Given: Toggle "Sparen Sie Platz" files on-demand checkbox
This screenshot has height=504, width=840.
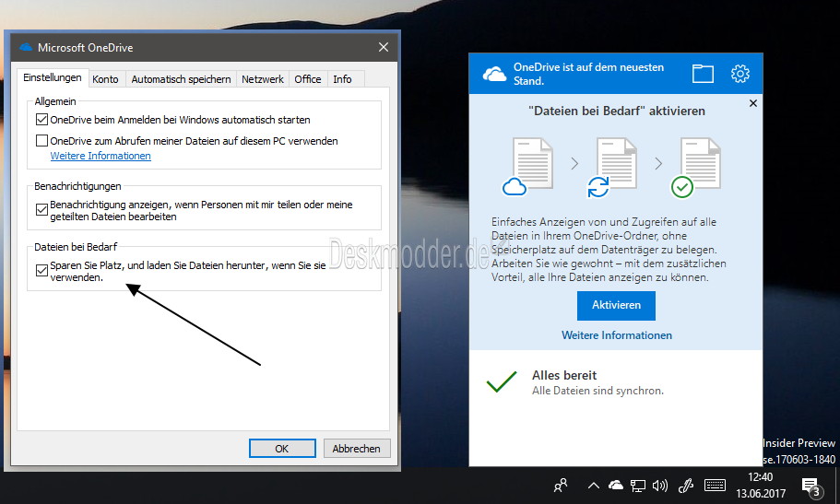Looking at the screenshot, I should coord(41,271).
